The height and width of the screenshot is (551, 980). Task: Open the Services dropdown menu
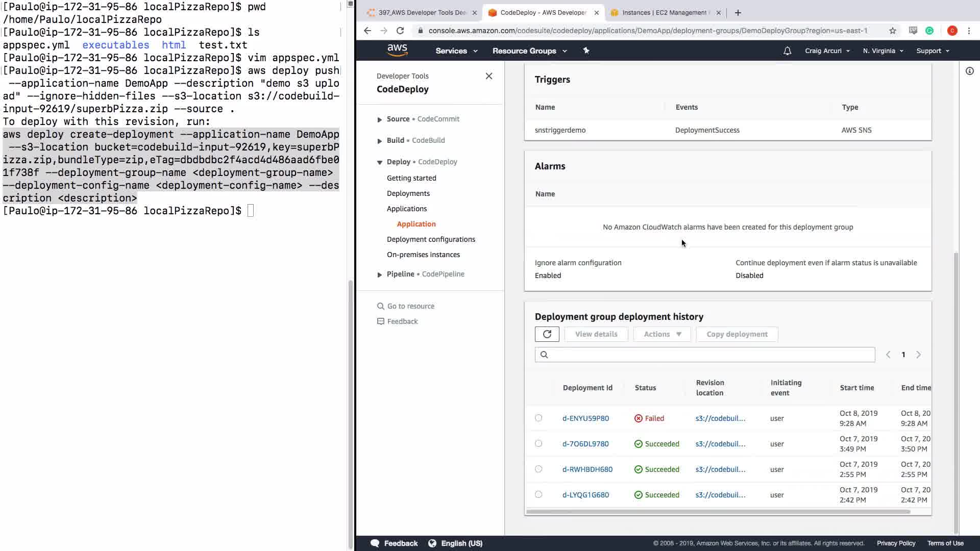pyautogui.click(x=456, y=51)
